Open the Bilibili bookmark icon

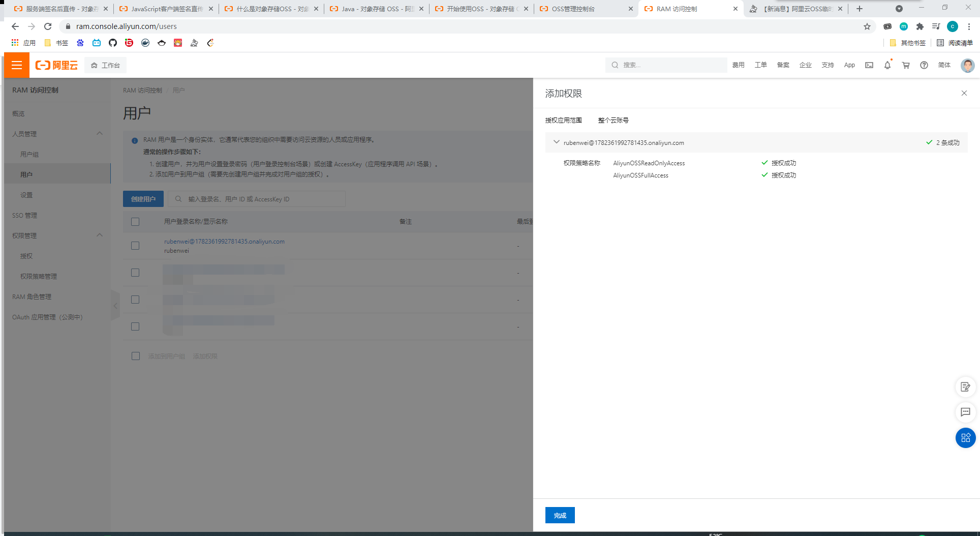coord(97,43)
